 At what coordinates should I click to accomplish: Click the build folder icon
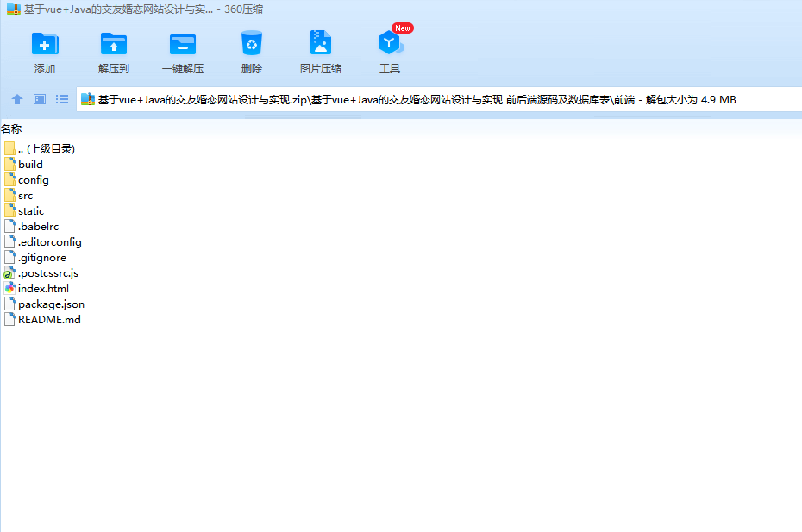pos(9,164)
